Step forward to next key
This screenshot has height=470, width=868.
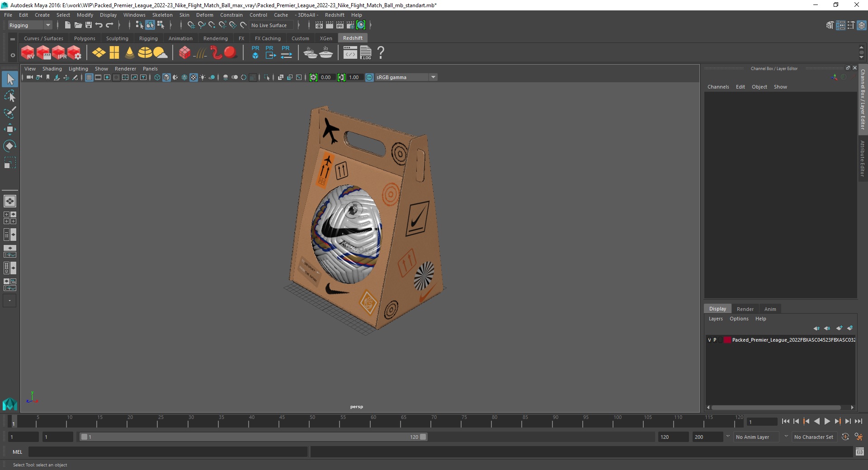[837, 421]
